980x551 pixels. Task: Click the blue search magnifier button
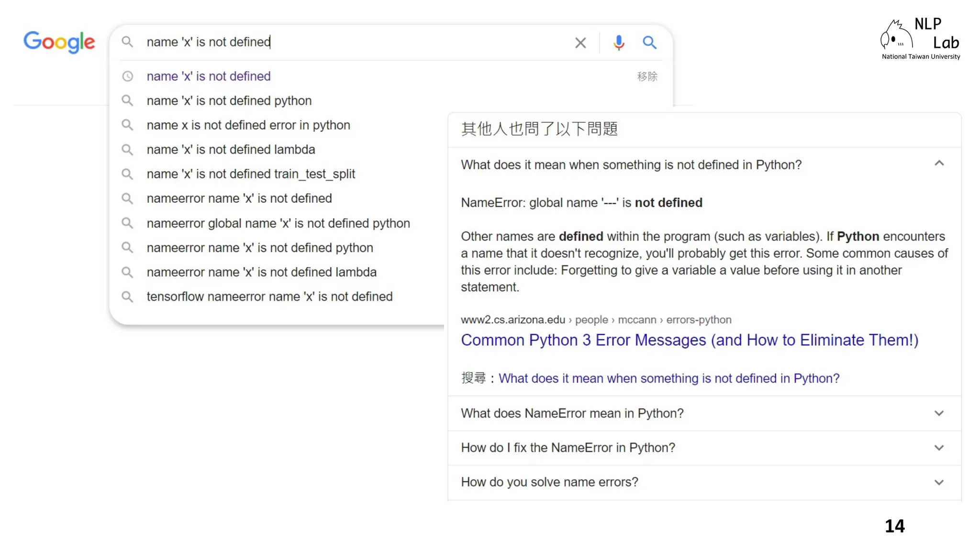[x=649, y=43]
